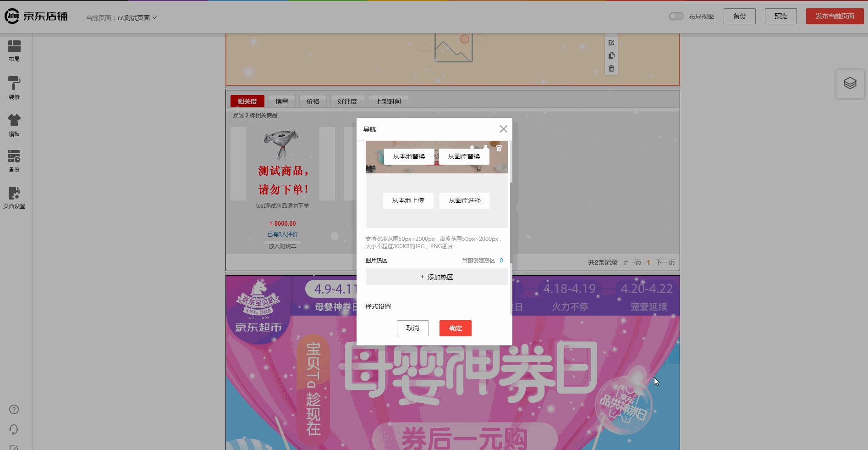Close the 导航 dialog
Image resolution: width=868 pixels, height=450 pixels.
504,129
